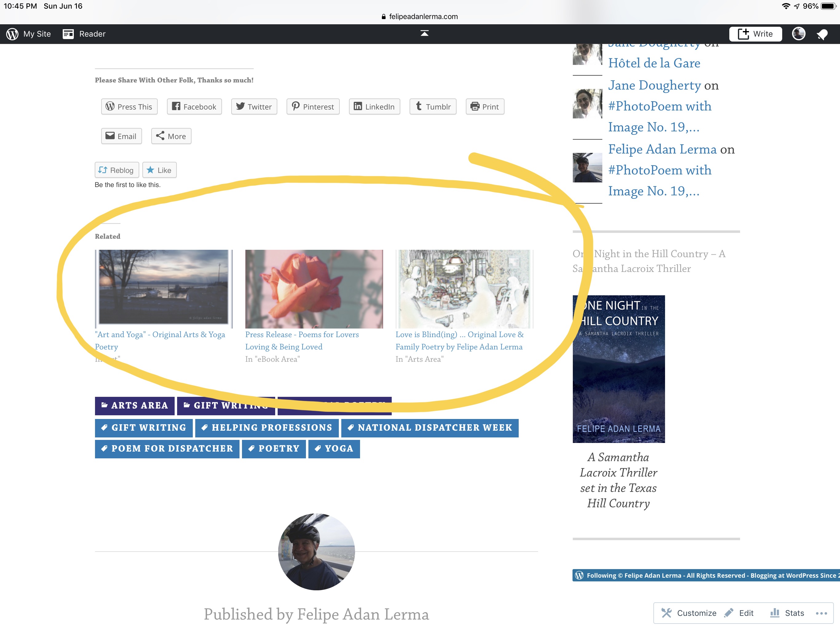Viewport: 840px width, 630px height.
Task: Open the user profile avatar in toolbar
Action: tap(798, 34)
